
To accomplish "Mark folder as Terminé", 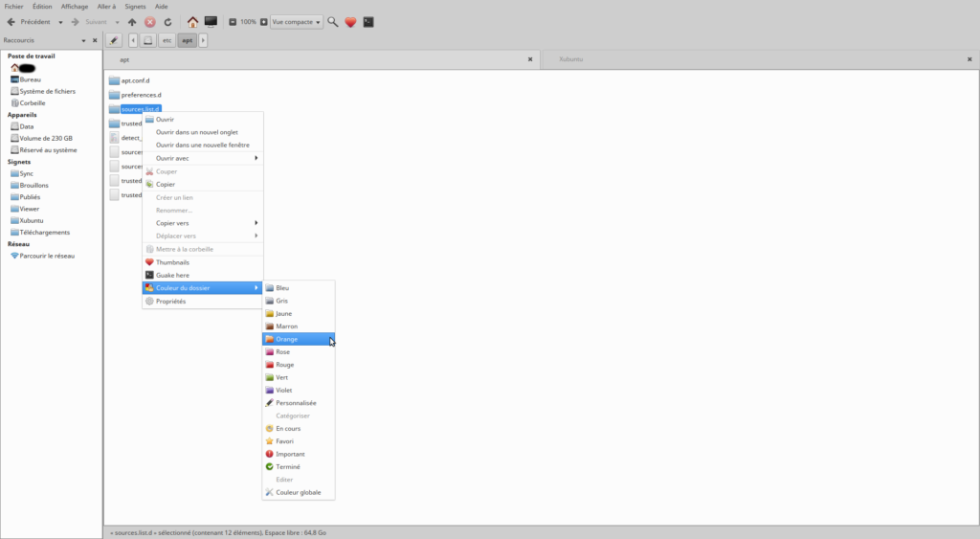I will 299,467.
